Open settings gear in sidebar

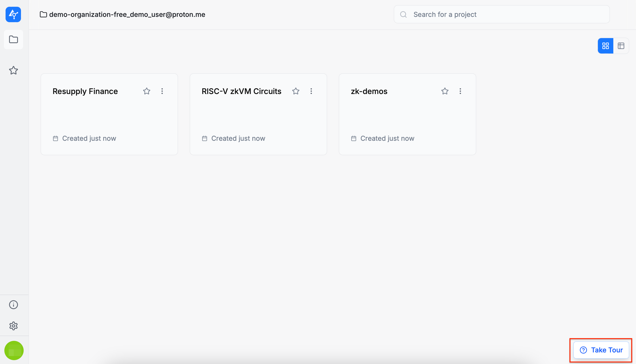click(x=14, y=326)
